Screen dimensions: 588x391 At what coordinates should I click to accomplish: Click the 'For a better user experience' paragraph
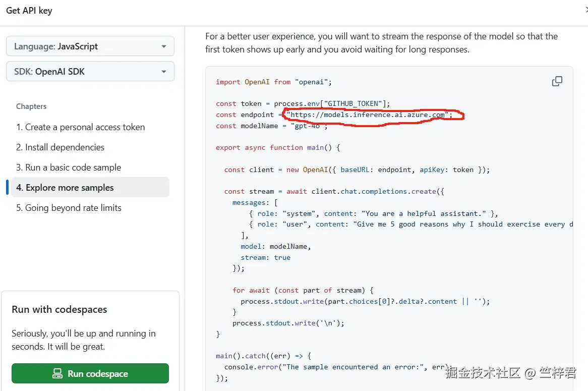(x=381, y=43)
